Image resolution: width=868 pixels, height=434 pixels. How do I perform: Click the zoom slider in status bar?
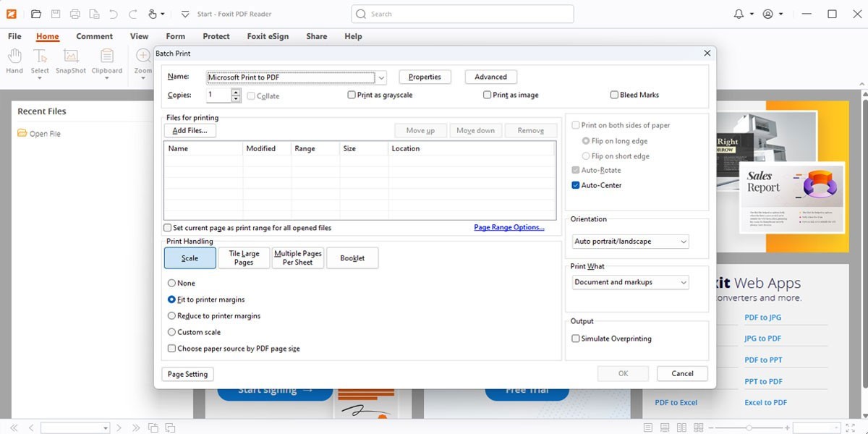pyautogui.click(x=749, y=427)
